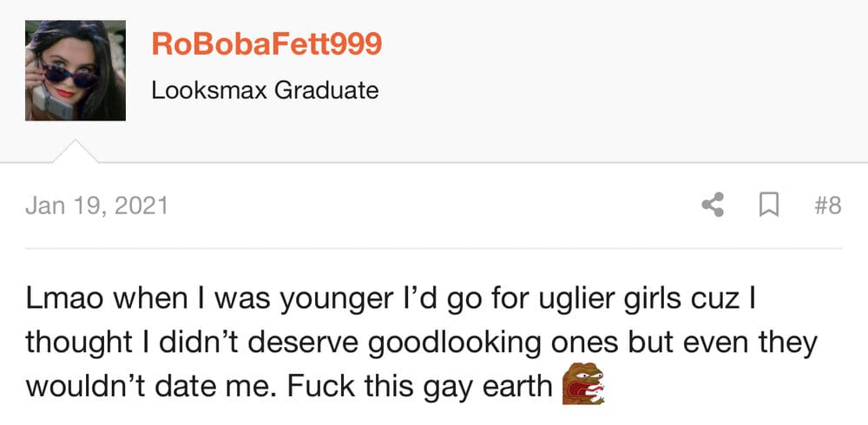Open the RoBobaFett999 username profile link
The width and height of the screenshot is (868, 425).
[266, 44]
